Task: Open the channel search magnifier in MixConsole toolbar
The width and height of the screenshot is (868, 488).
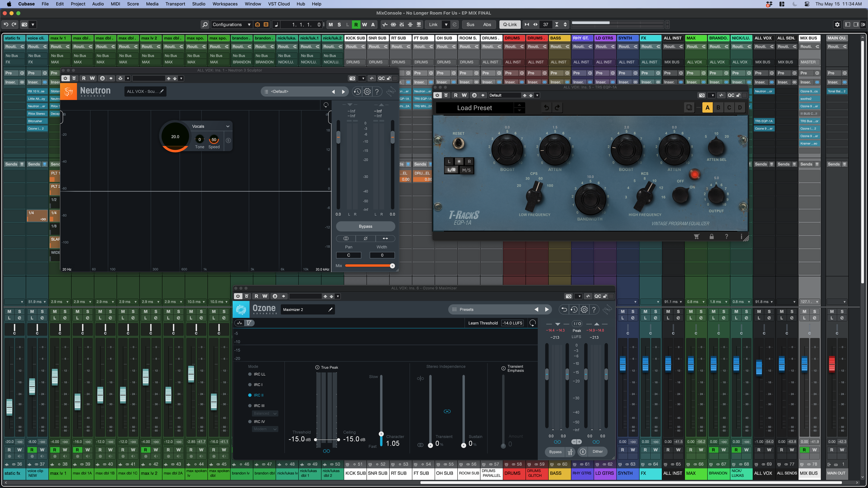Action: click(x=204, y=25)
